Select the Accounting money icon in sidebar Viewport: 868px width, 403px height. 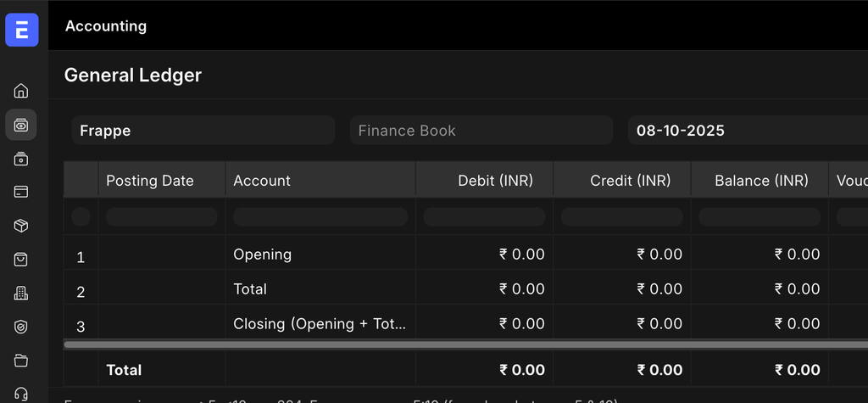click(21, 125)
